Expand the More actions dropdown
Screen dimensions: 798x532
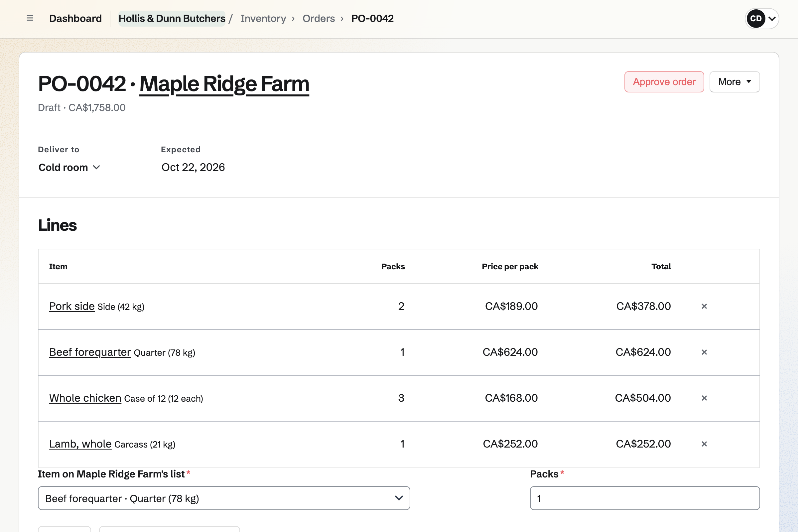734,82
